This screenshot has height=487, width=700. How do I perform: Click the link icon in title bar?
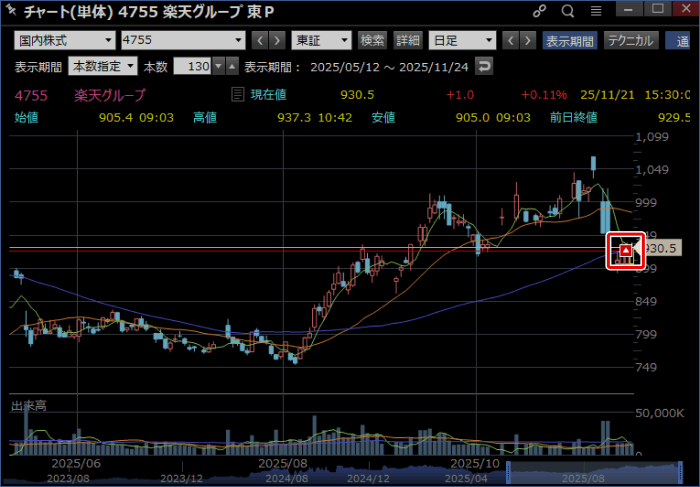pyautogui.click(x=540, y=12)
